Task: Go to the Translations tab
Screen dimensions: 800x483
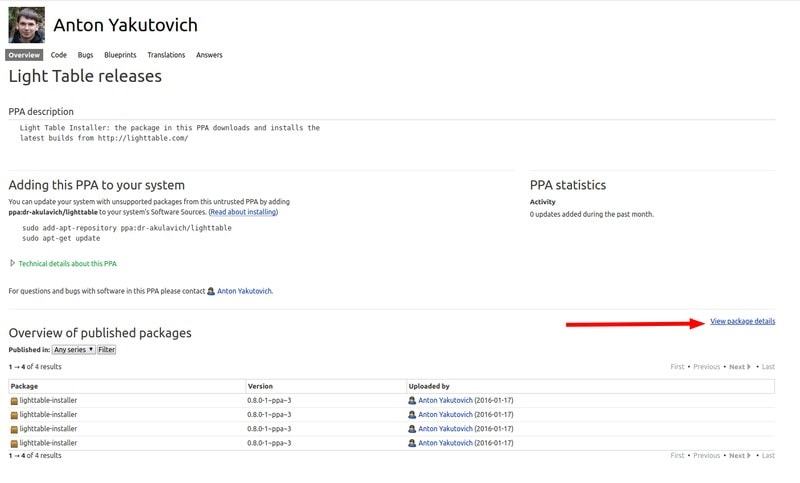Action: pyautogui.click(x=166, y=55)
